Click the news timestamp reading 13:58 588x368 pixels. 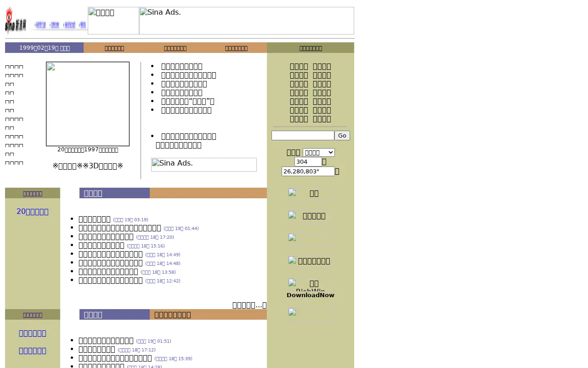(158, 272)
